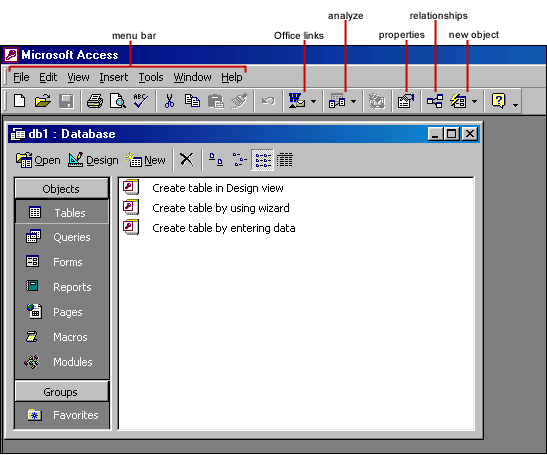Switch to Large Icons view
547x455 pixels.
click(216, 160)
